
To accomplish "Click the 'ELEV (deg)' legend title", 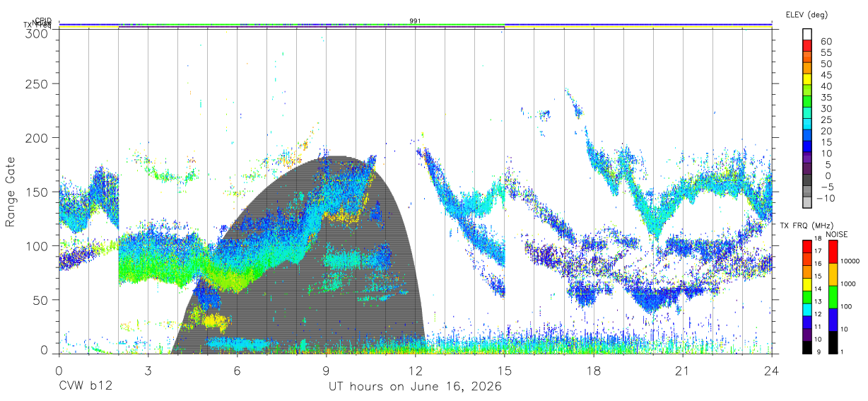I will tap(807, 15).
